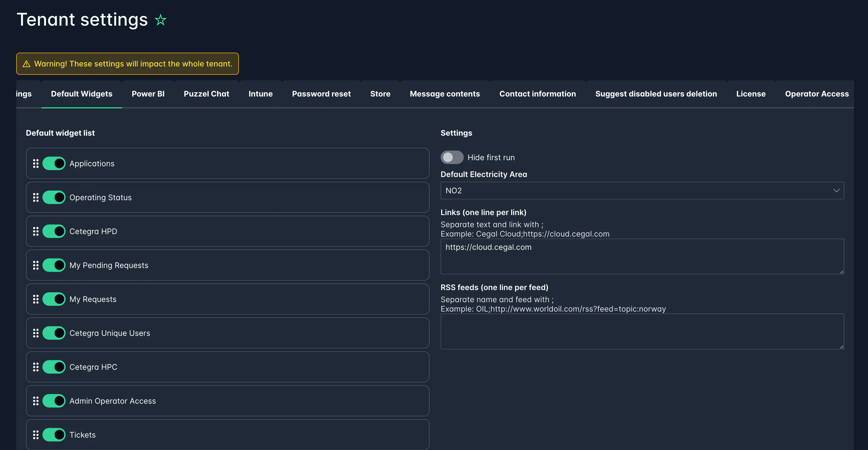The image size is (868, 450).
Task: Click the warning triangle icon in banner
Action: pos(26,64)
